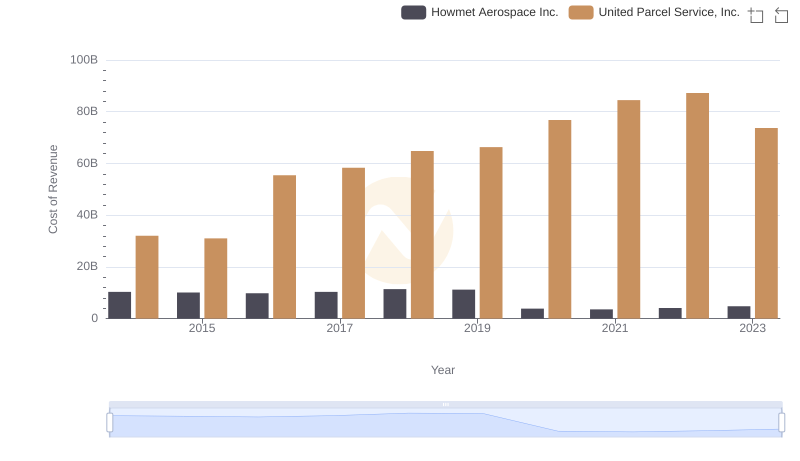Click the 40B y-axis label
The image size is (800, 461).
87,215
